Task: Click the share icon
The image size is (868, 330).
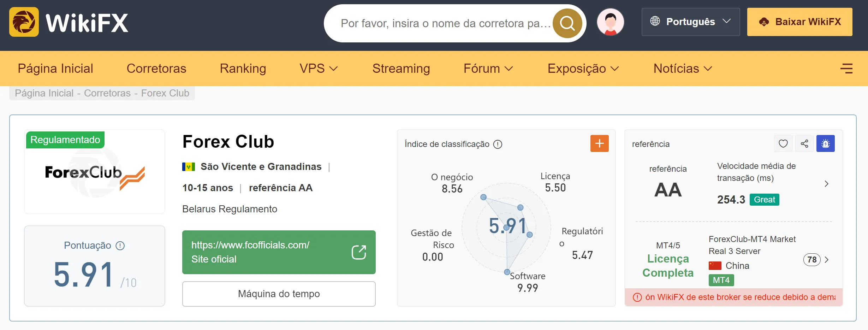Action: 804,143
